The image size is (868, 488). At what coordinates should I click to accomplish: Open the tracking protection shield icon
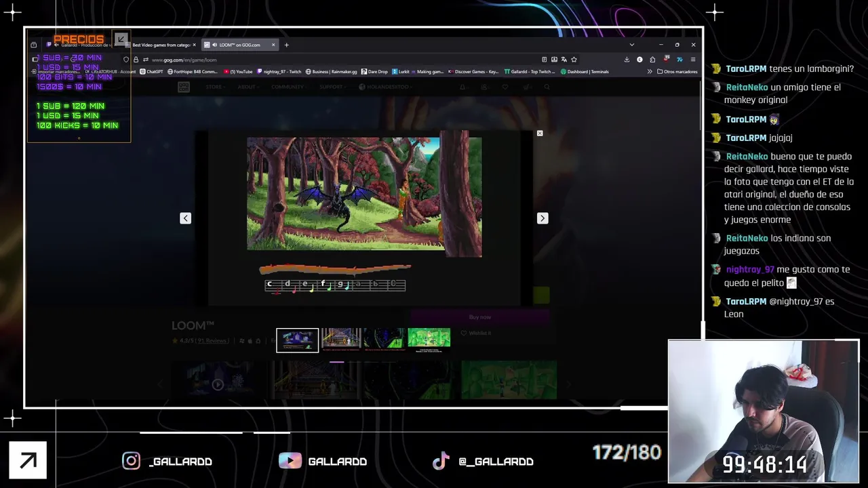click(126, 60)
